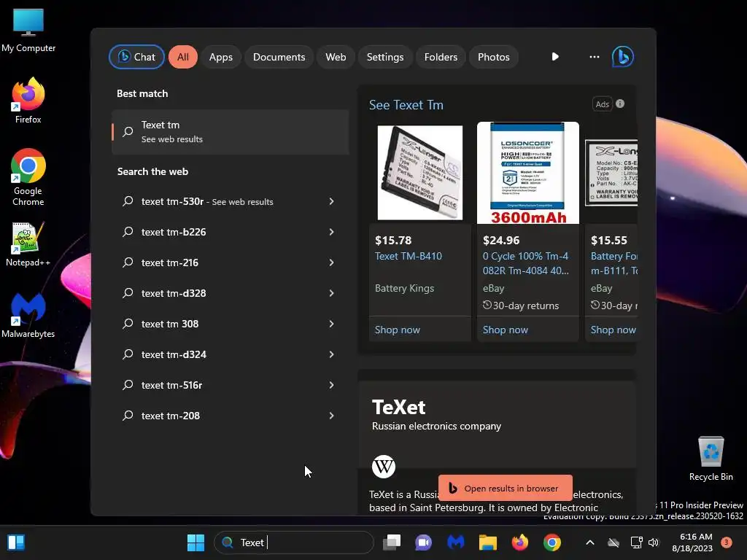Launch Firefox from the taskbar

519,542
